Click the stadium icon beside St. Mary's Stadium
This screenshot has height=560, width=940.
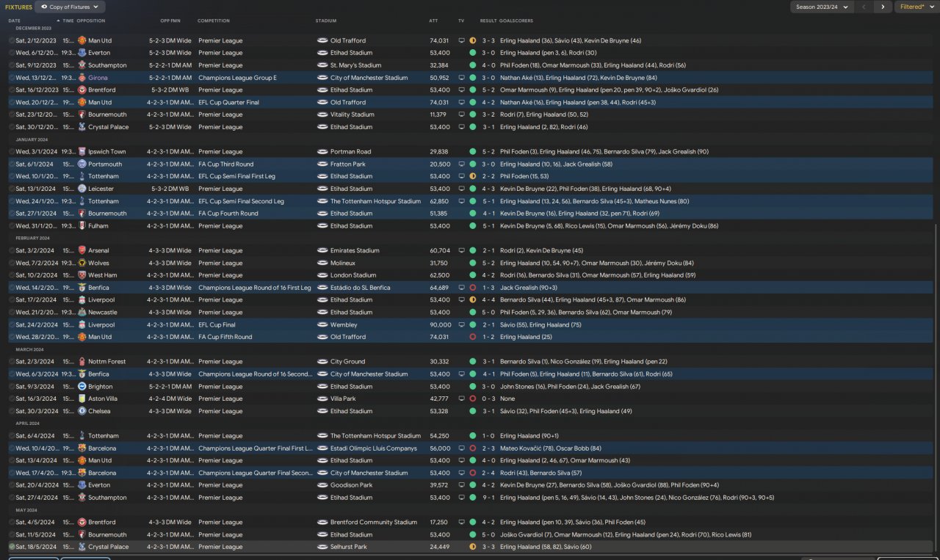pyautogui.click(x=322, y=65)
